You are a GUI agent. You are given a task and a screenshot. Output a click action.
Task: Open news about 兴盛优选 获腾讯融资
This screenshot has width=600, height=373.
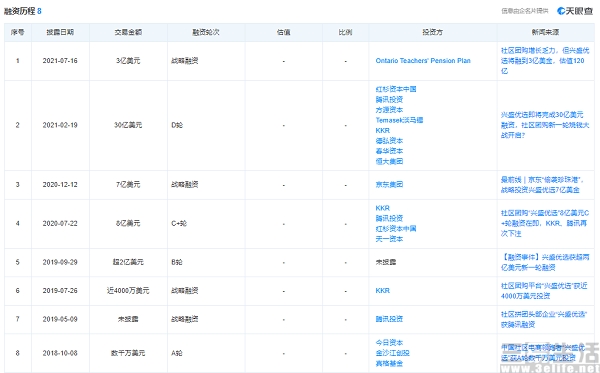pos(544,319)
